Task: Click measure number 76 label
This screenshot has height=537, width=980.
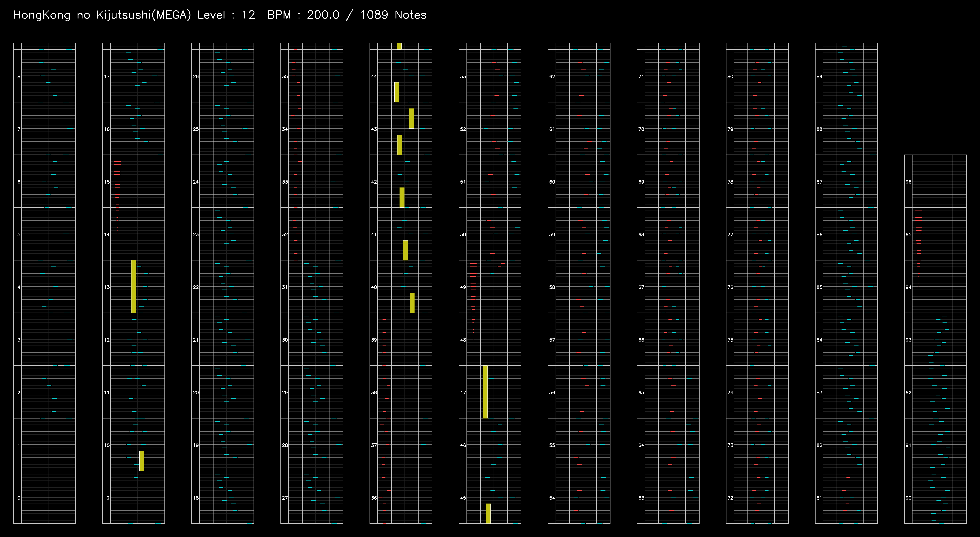Action: [x=730, y=287]
